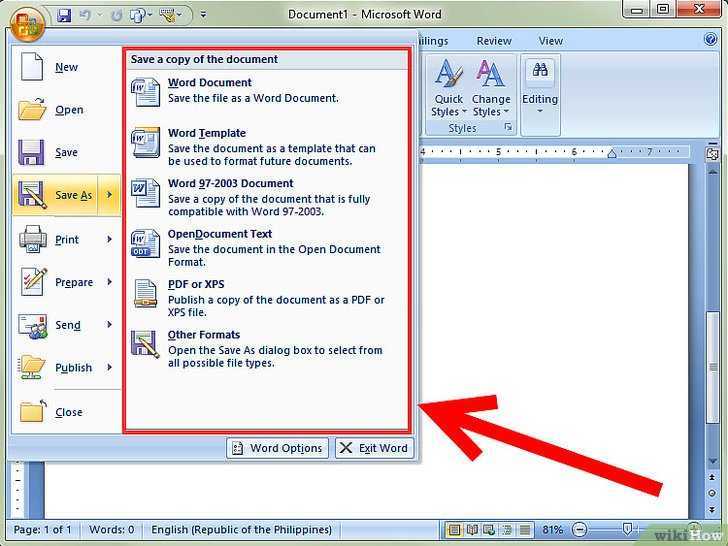The width and height of the screenshot is (728, 546).
Task: Click Prepare in the Office menu
Action: [55, 282]
